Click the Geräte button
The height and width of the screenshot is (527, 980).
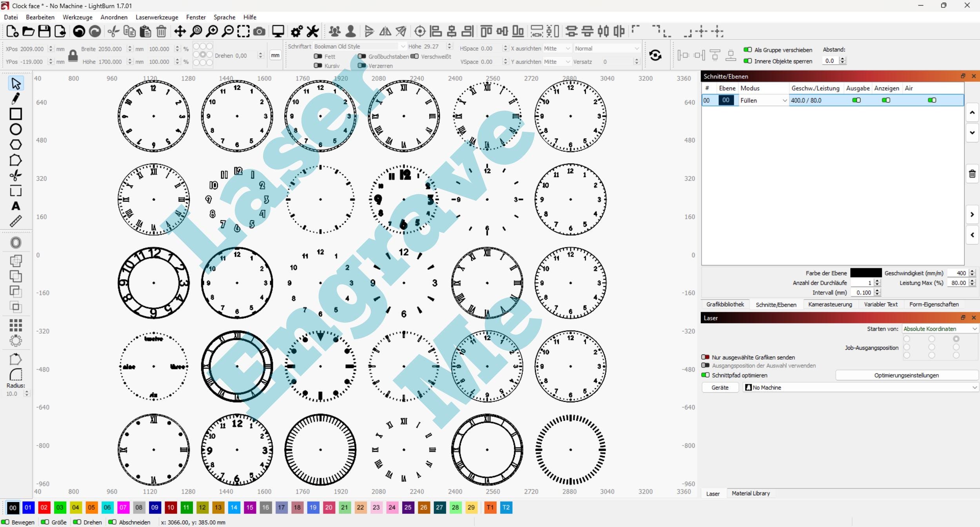pos(720,387)
